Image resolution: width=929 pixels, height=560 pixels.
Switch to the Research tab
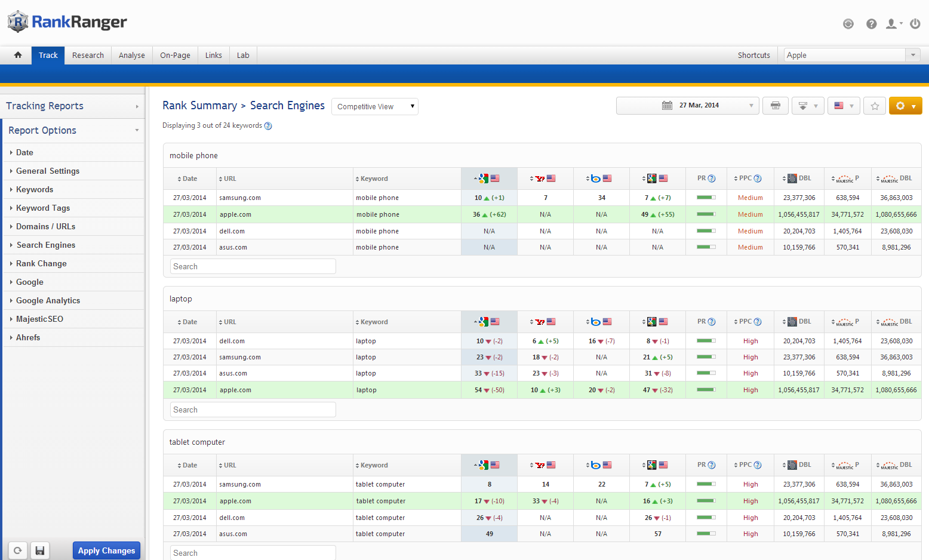click(x=88, y=55)
